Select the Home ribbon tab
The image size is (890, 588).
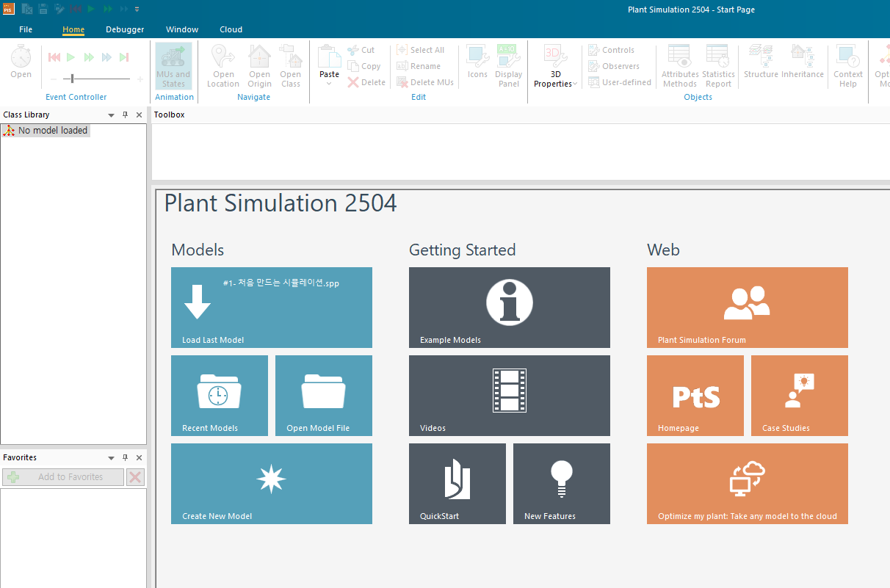click(73, 29)
